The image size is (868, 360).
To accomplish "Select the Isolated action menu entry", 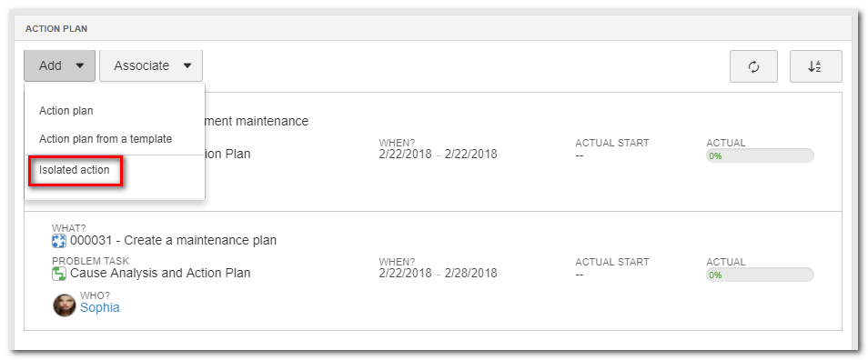I will tap(75, 170).
